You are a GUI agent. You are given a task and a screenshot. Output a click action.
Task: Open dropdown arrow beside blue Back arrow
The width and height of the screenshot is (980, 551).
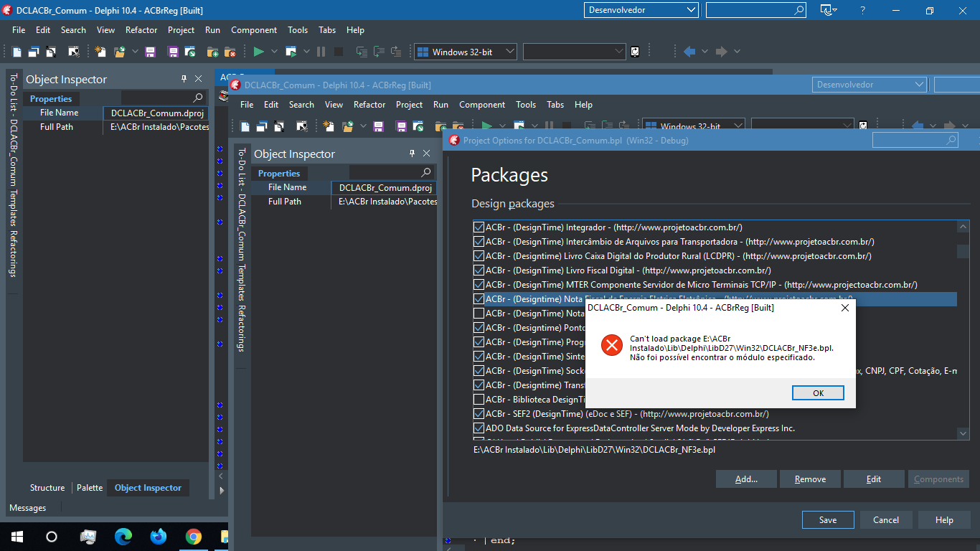705,52
